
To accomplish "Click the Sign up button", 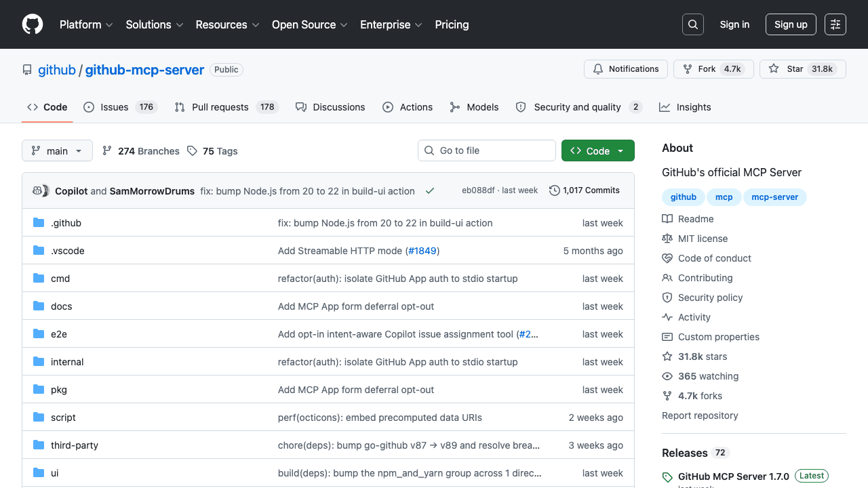I will pos(791,24).
